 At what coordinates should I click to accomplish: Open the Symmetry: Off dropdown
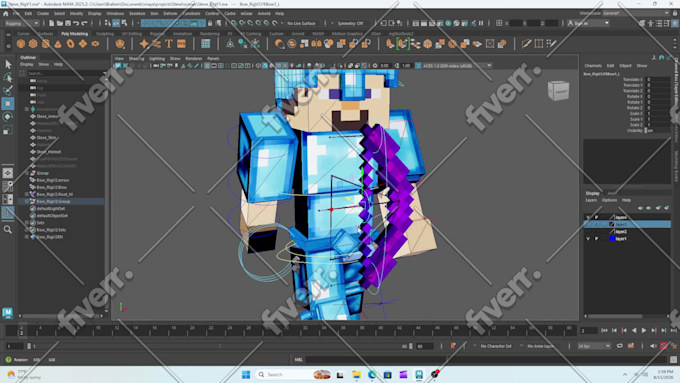[x=350, y=23]
